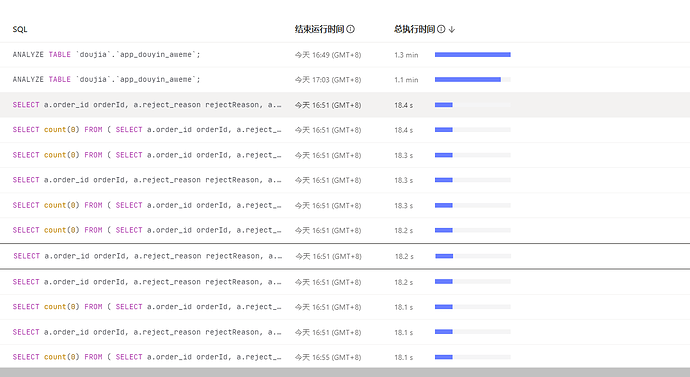Screen dimensions: 690x377
Task: Open the SELECT count(0) statement ended 16:55
Action: [x=147, y=357]
